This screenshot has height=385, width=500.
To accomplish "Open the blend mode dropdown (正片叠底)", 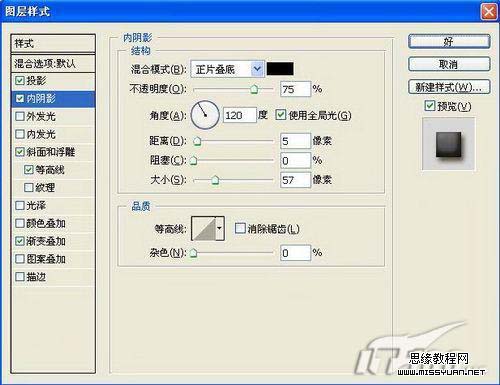I will point(227,69).
